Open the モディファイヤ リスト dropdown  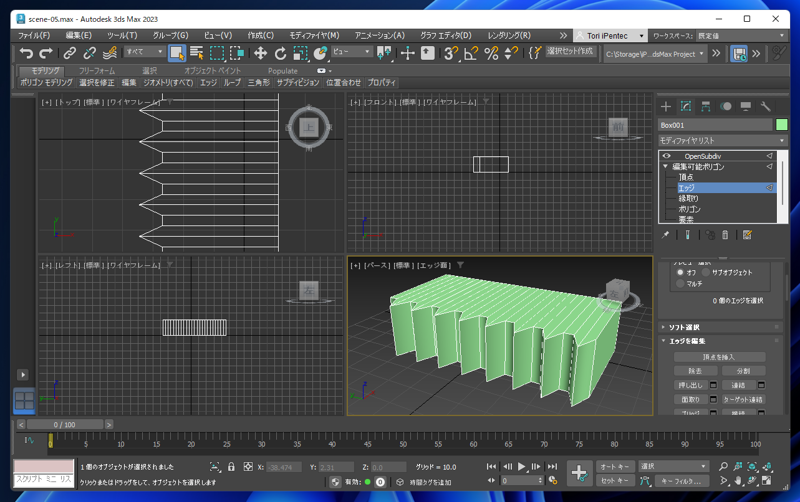click(x=722, y=140)
